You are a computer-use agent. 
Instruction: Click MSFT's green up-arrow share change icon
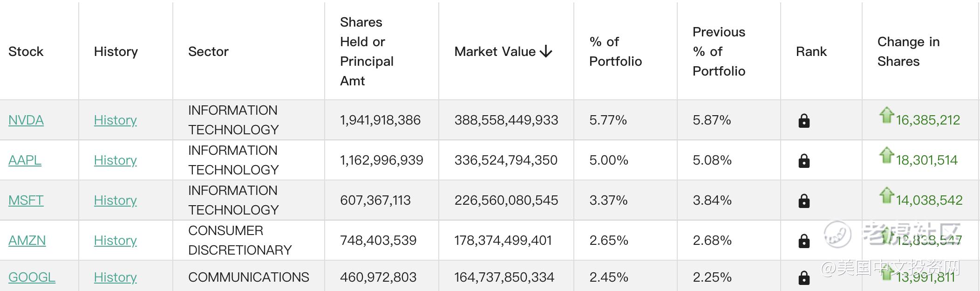click(886, 195)
